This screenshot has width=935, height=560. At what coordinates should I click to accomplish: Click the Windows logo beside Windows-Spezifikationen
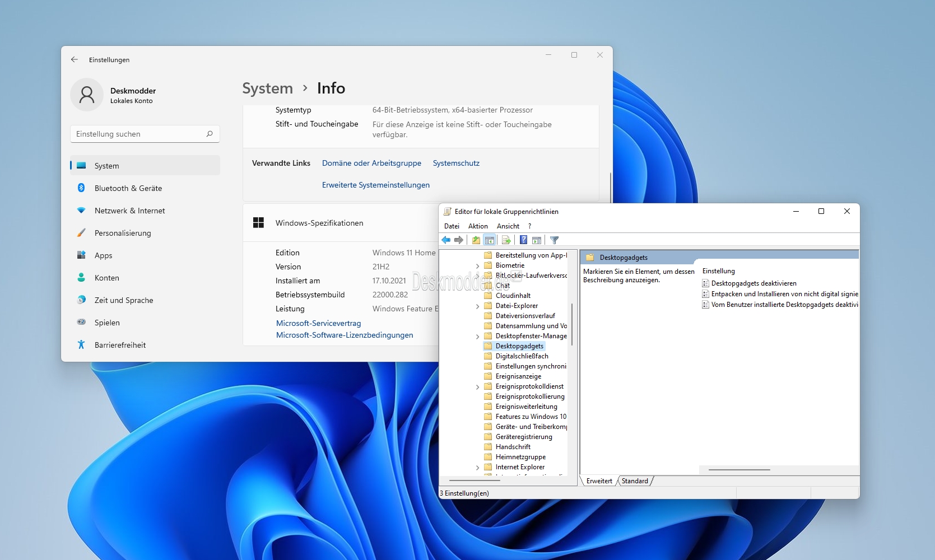[x=258, y=223]
